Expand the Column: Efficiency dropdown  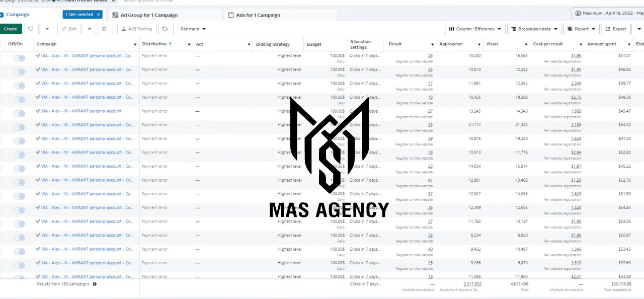pyautogui.click(x=474, y=29)
